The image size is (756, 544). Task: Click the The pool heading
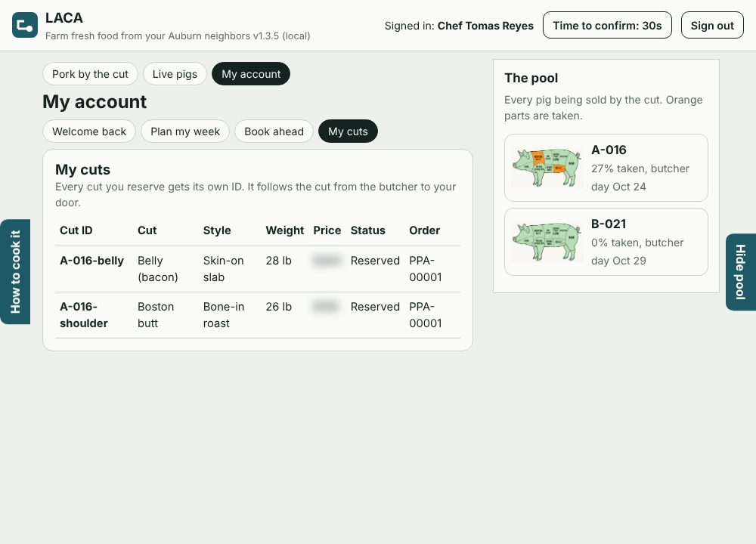point(531,78)
